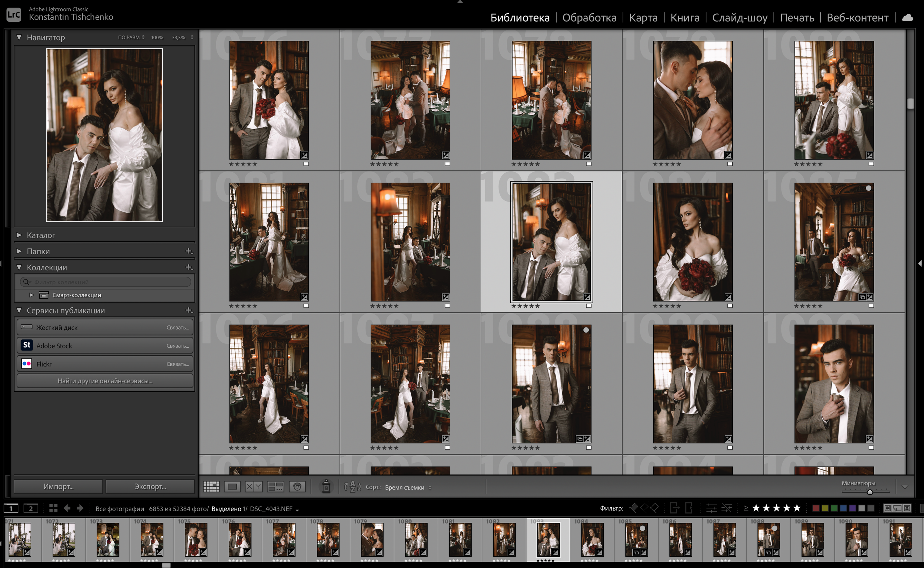
Task: Click the Экспорт... button
Action: pyautogui.click(x=150, y=486)
